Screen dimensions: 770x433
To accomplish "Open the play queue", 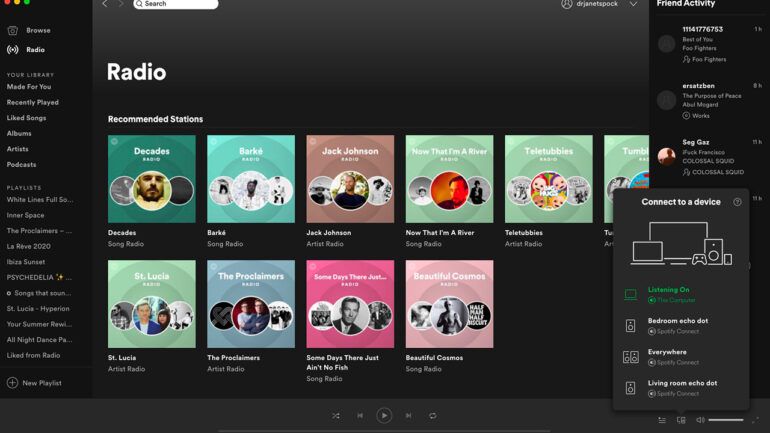I will pos(662,420).
